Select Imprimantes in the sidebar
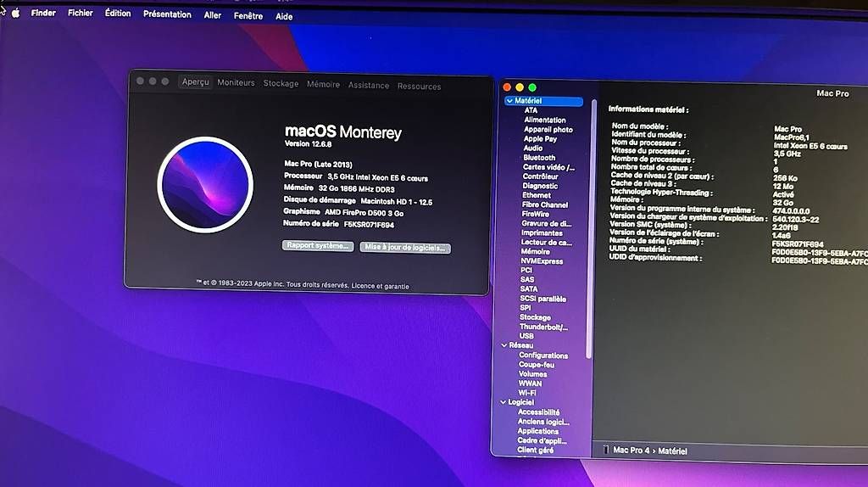Image resolution: width=868 pixels, height=487 pixels. click(542, 232)
